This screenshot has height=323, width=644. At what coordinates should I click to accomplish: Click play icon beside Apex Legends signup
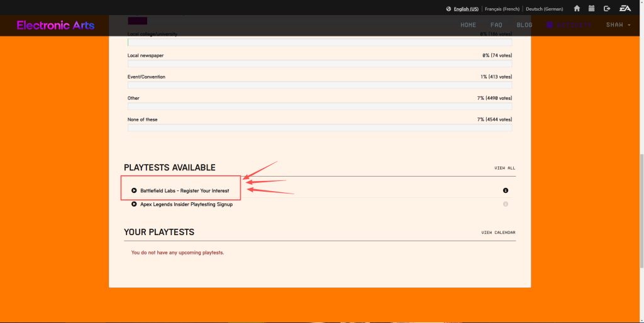(x=134, y=204)
